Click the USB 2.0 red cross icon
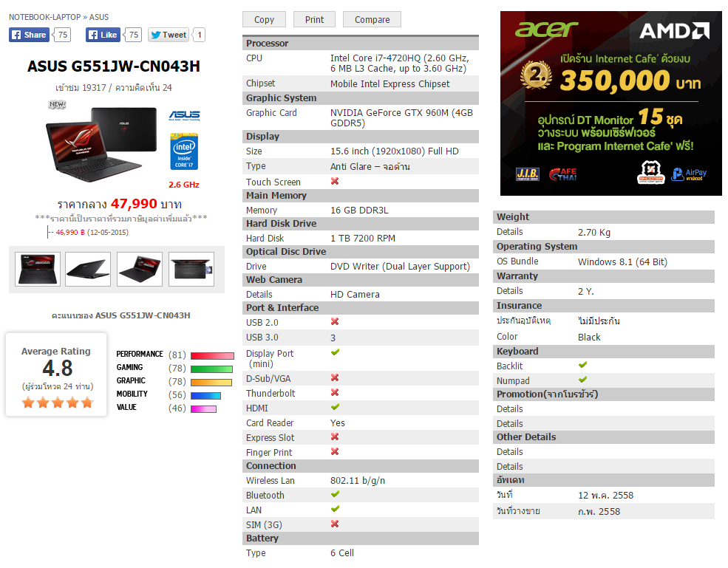This screenshot has width=728, height=568. tap(335, 321)
